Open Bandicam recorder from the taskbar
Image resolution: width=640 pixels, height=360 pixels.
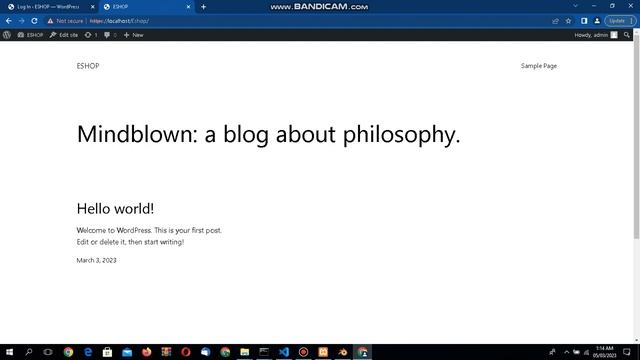click(x=303, y=352)
